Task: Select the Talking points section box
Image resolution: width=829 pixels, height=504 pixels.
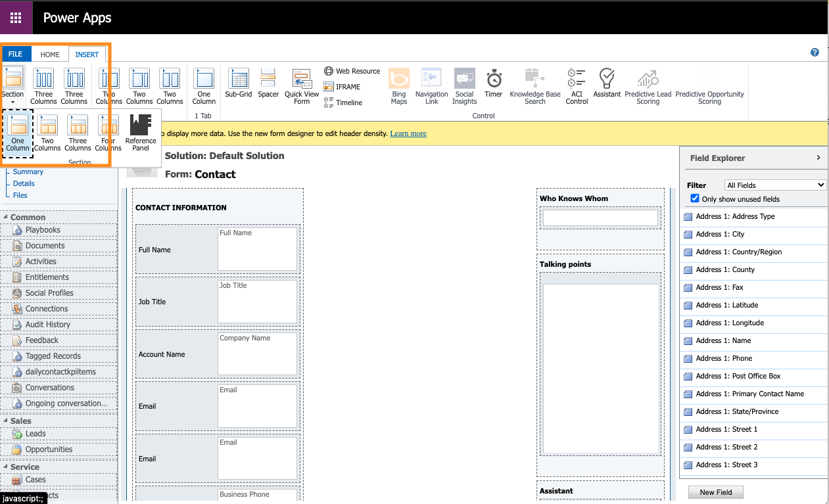Action: coord(600,365)
